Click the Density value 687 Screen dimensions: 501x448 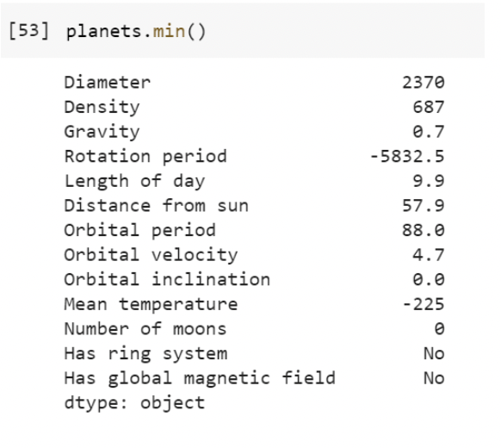click(x=429, y=107)
